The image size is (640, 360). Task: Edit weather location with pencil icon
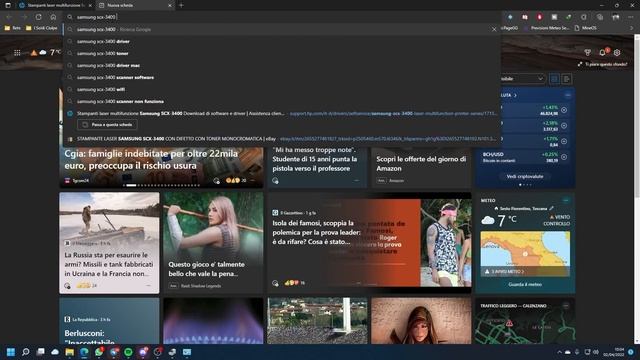coord(551,208)
